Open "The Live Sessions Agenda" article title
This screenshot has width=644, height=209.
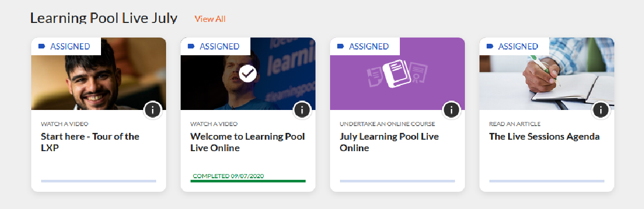click(x=544, y=137)
